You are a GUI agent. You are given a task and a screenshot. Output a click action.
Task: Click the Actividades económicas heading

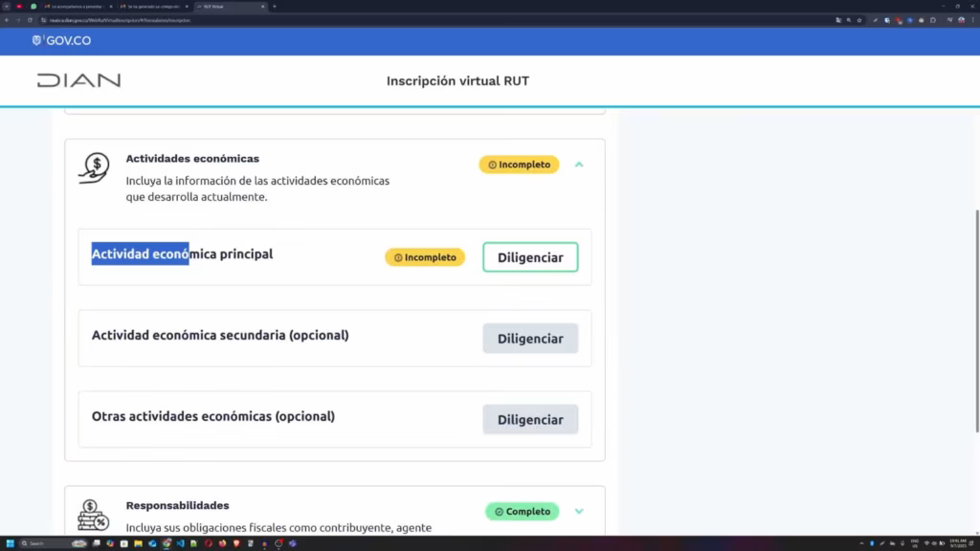point(192,159)
